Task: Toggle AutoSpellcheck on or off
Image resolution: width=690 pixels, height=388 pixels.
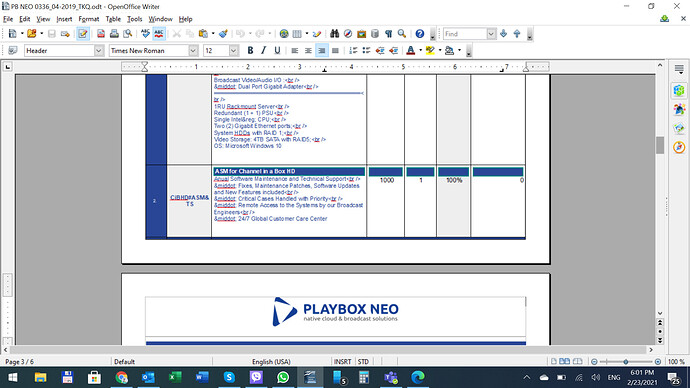Action: [159, 34]
